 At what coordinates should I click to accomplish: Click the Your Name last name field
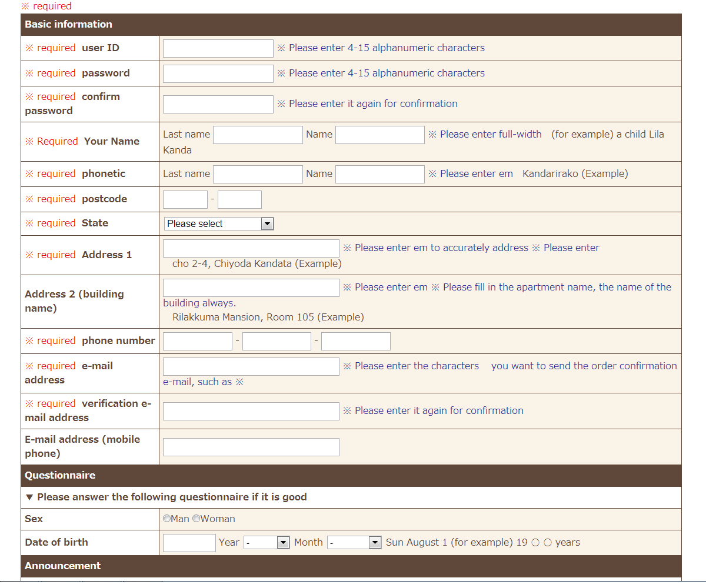pos(258,135)
